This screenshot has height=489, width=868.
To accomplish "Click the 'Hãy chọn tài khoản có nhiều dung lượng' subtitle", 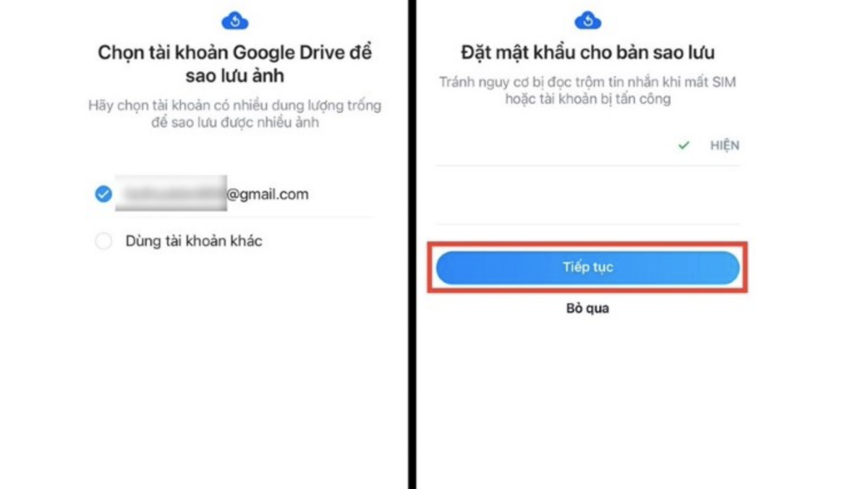I will point(234,114).
